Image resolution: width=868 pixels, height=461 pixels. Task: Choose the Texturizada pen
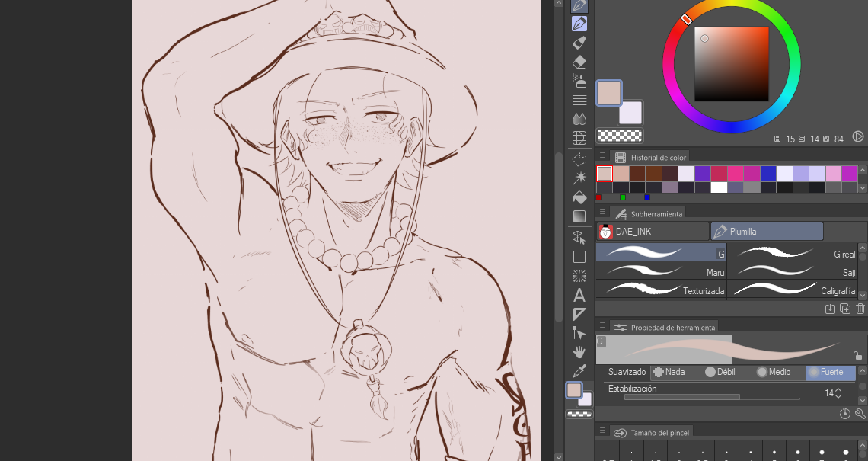[x=661, y=290]
